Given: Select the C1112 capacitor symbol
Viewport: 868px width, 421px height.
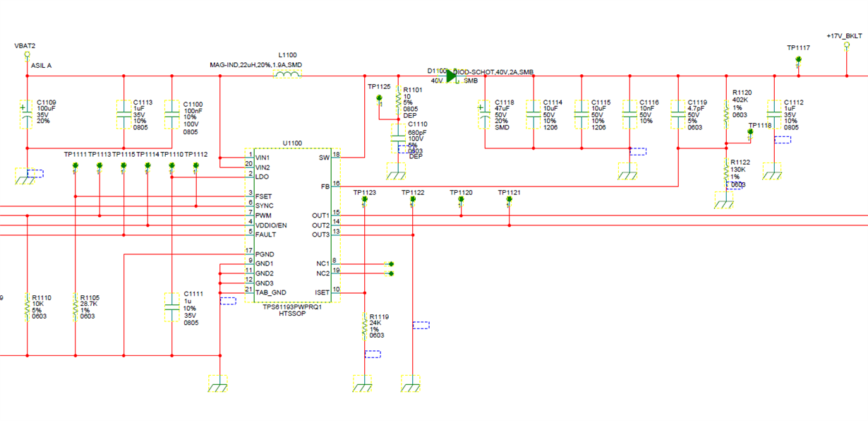Looking at the screenshot, I should [774, 114].
